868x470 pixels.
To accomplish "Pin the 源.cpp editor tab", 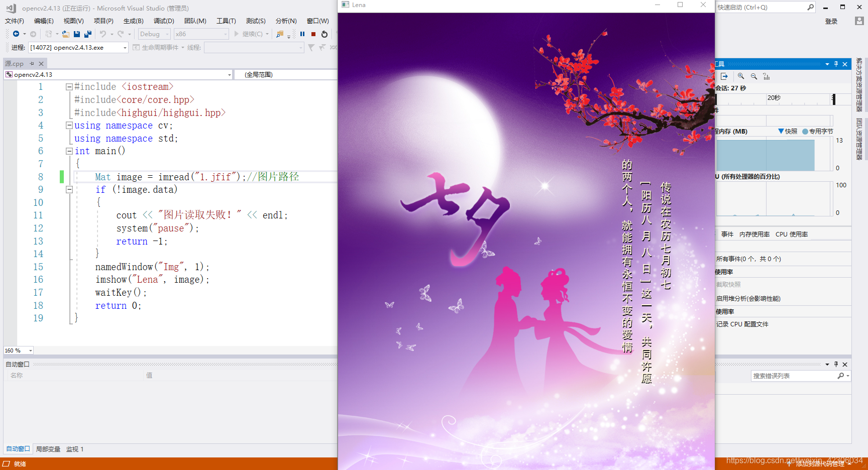I will 32,63.
